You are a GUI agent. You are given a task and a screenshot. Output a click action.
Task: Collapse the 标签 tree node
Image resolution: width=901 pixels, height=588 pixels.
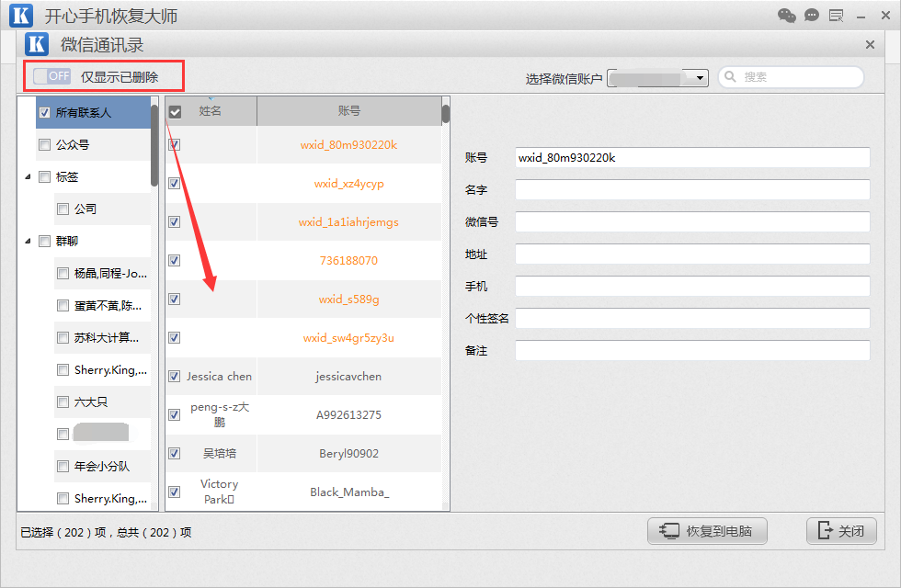28,176
